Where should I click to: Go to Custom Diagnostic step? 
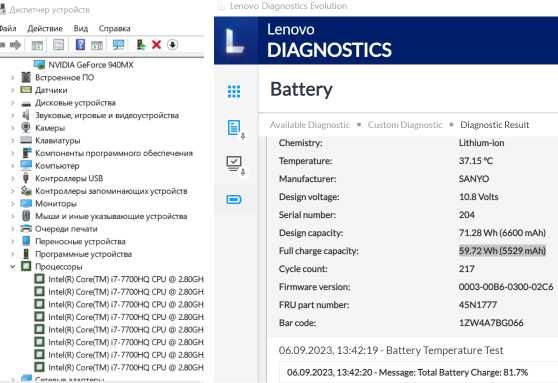pyautogui.click(x=405, y=125)
